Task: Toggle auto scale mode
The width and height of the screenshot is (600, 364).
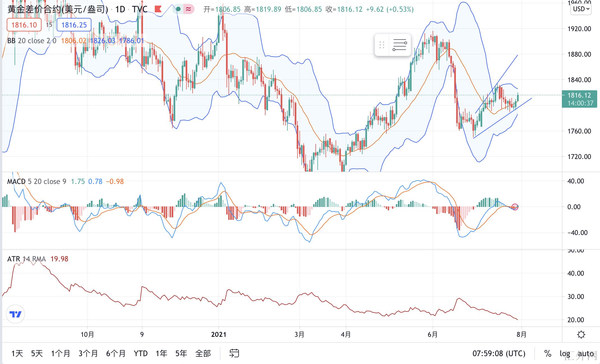Action: click(586, 353)
